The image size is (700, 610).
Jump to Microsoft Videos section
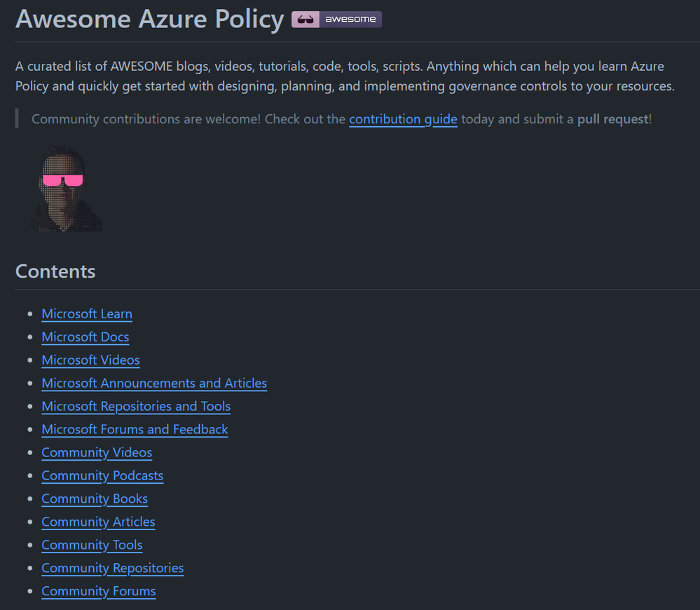point(90,360)
